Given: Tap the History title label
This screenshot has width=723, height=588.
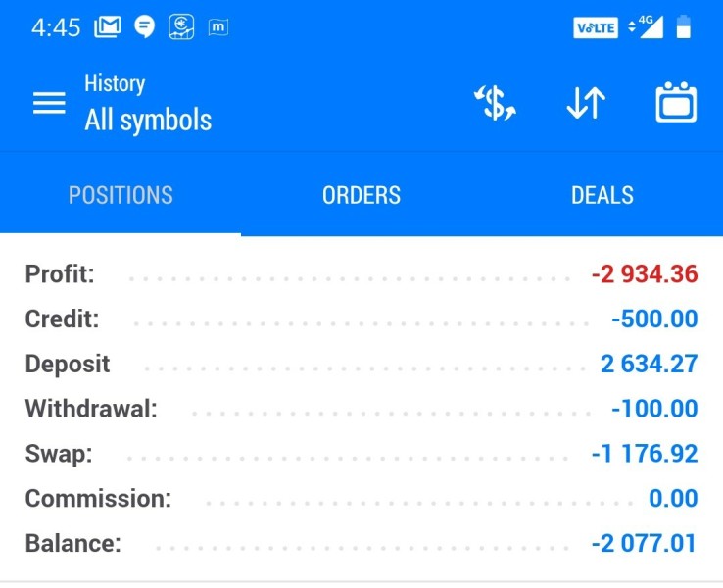Looking at the screenshot, I should click(115, 84).
